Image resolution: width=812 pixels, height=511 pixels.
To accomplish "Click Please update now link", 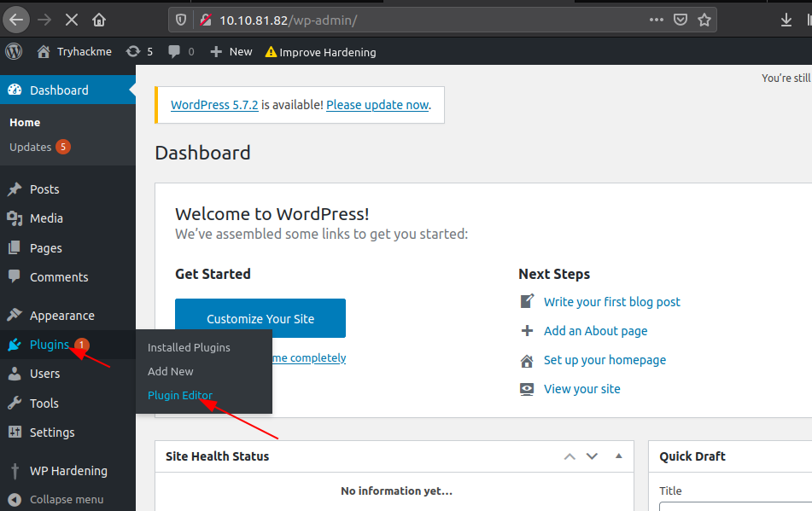I will [377, 105].
